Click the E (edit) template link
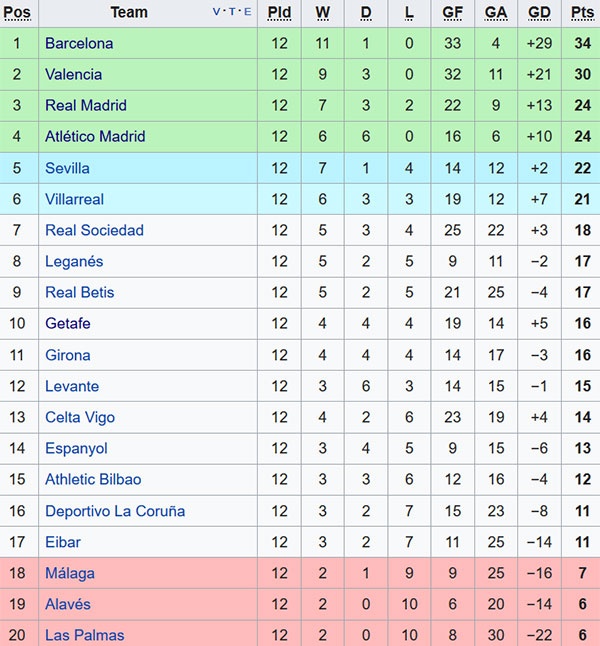The width and height of the screenshot is (600, 646). (247, 12)
